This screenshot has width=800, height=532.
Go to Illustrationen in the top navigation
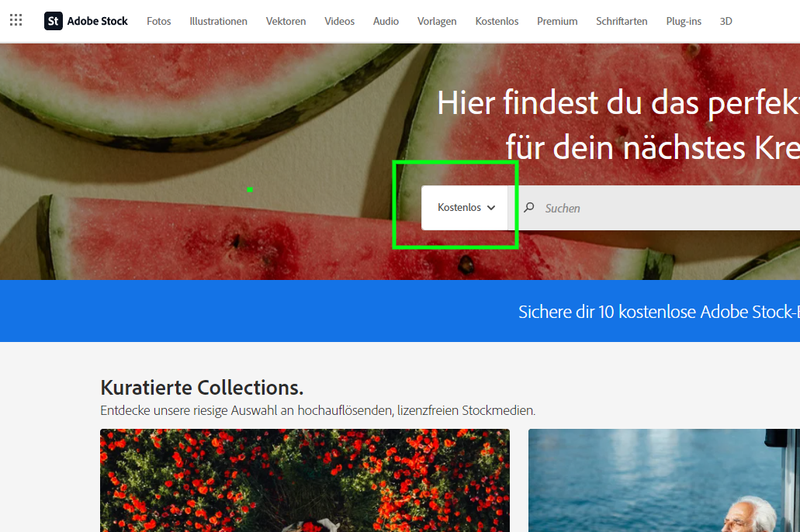[218, 21]
